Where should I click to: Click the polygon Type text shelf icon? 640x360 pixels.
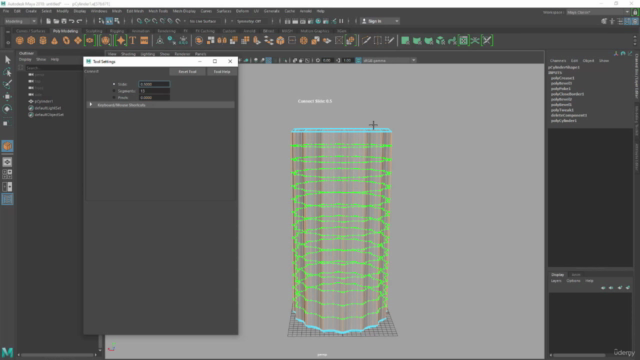click(133, 40)
